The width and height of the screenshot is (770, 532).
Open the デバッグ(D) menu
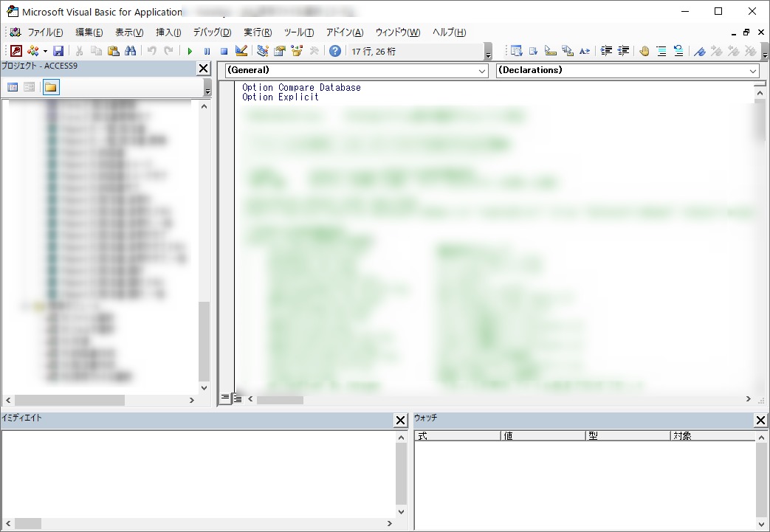click(x=212, y=32)
